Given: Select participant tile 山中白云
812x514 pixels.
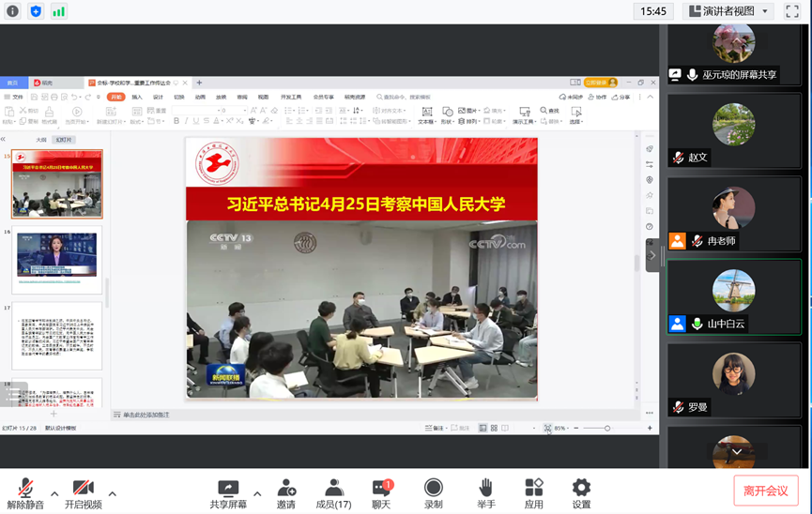Looking at the screenshot, I should tap(734, 297).
